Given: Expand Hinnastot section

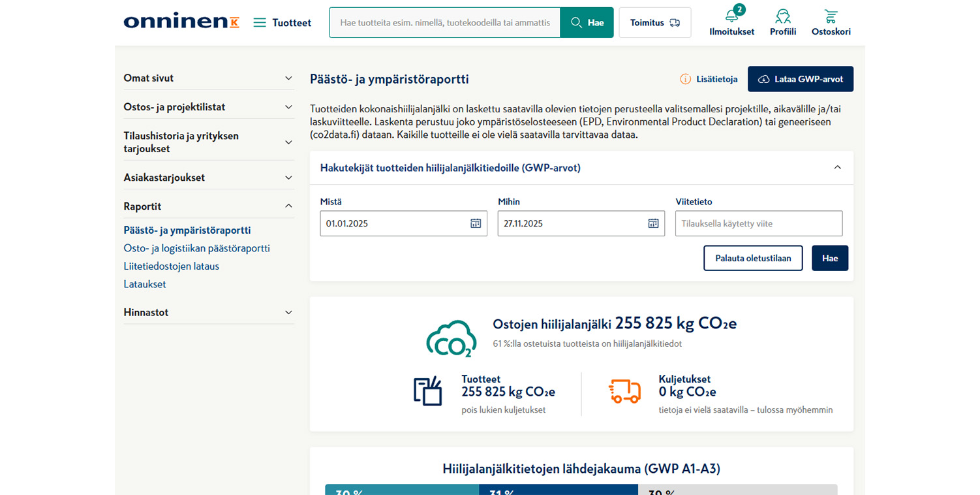Looking at the screenshot, I should pyautogui.click(x=209, y=312).
